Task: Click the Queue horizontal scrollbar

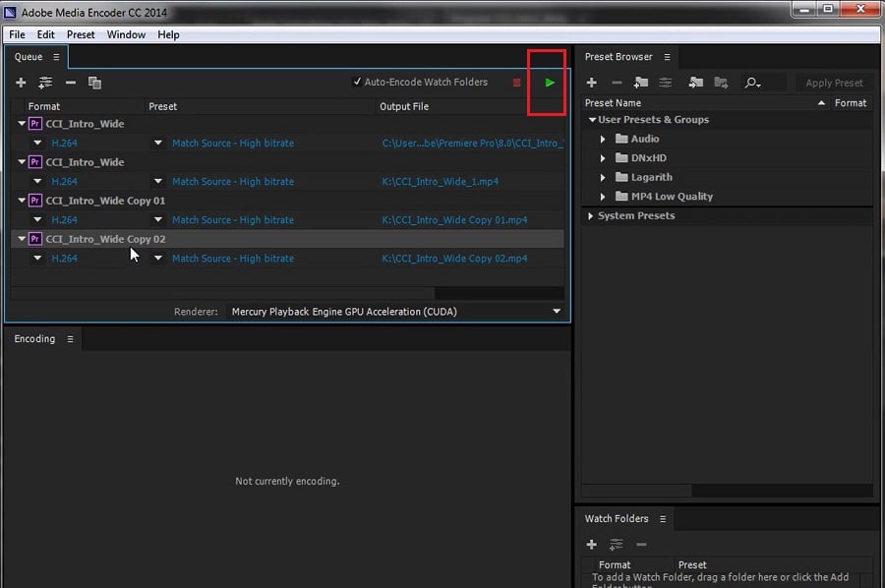Action: 223,293
